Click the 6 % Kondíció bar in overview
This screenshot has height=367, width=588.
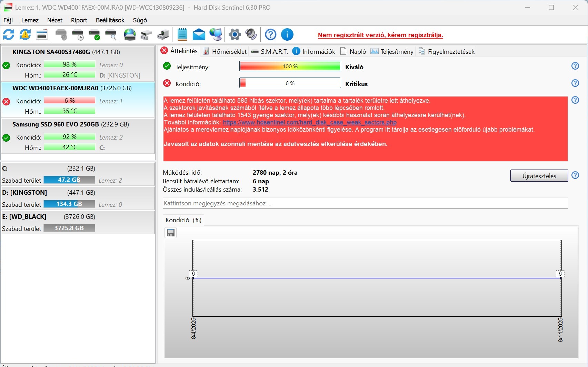290,83
